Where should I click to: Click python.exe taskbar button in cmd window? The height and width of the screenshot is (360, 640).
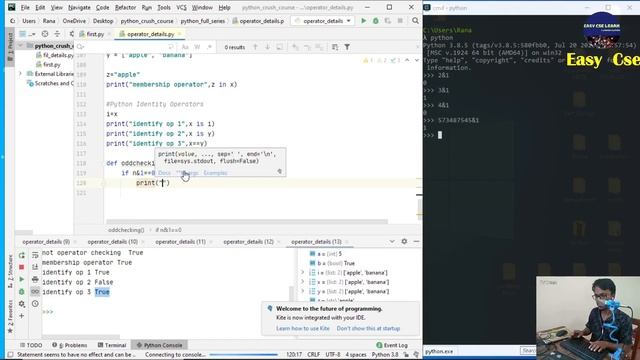(x=439, y=351)
